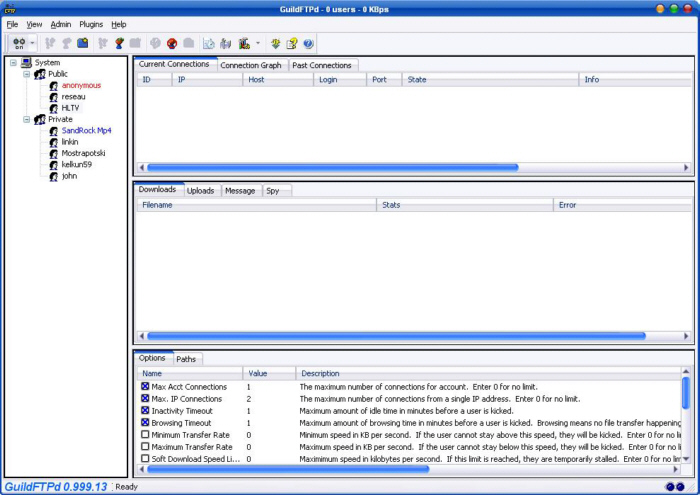Open the Admin menu
The height and width of the screenshot is (495, 700).
point(61,24)
